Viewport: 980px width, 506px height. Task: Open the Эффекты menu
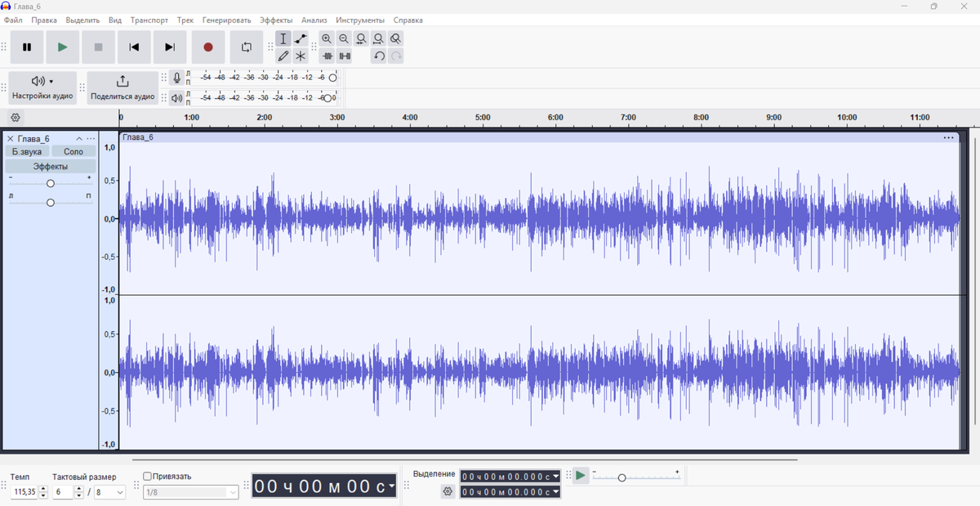click(x=276, y=20)
